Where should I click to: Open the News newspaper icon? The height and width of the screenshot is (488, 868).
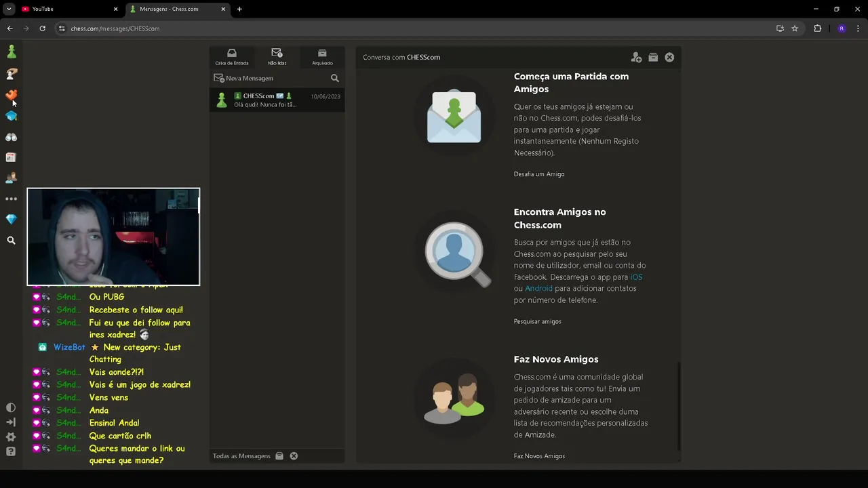[x=11, y=157]
